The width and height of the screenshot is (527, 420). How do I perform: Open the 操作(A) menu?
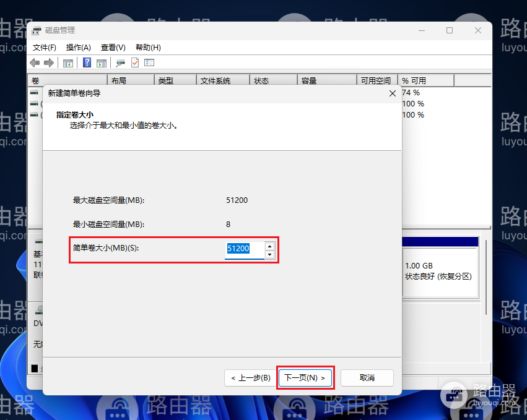pyautogui.click(x=78, y=48)
